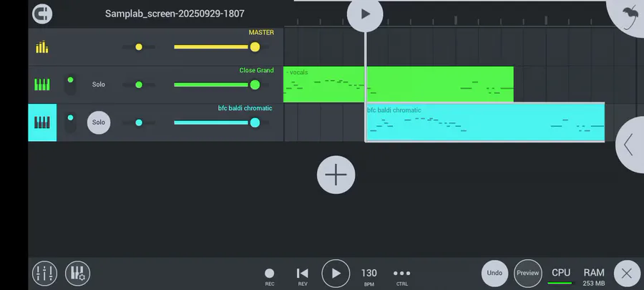644x290 pixels.
Task: Check the CPU usage meter
Action: pyautogui.click(x=560, y=276)
